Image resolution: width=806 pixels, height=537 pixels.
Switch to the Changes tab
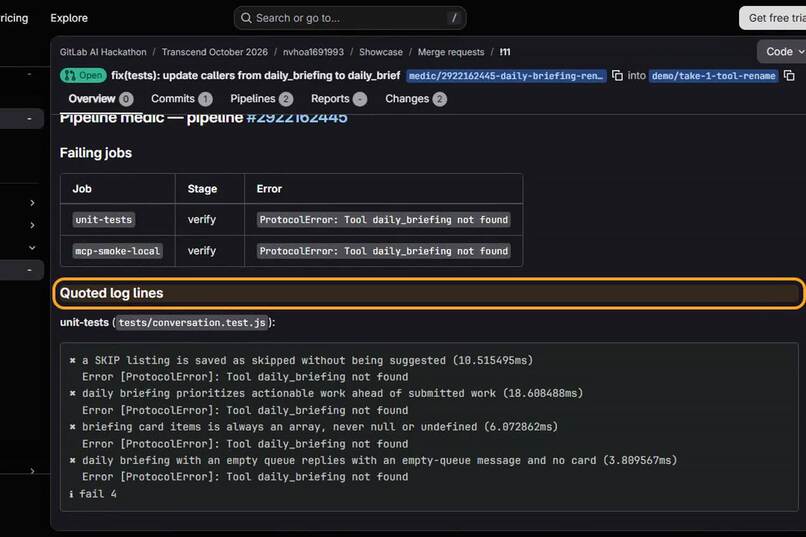coord(415,99)
